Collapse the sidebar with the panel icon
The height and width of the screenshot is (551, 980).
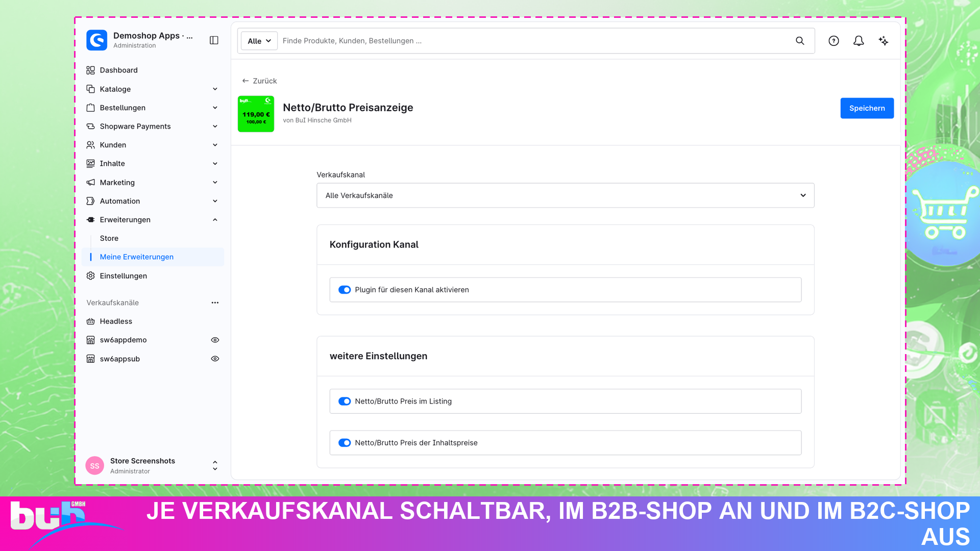pos(214,40)
